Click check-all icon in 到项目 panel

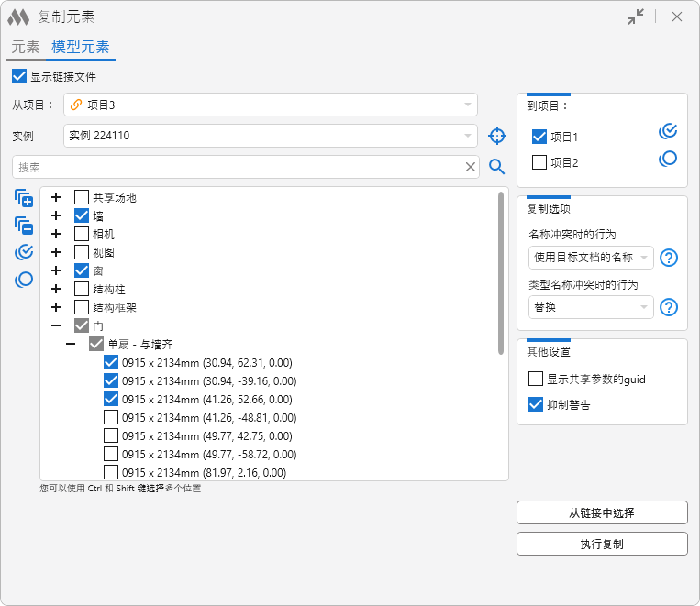coord(668,131)
